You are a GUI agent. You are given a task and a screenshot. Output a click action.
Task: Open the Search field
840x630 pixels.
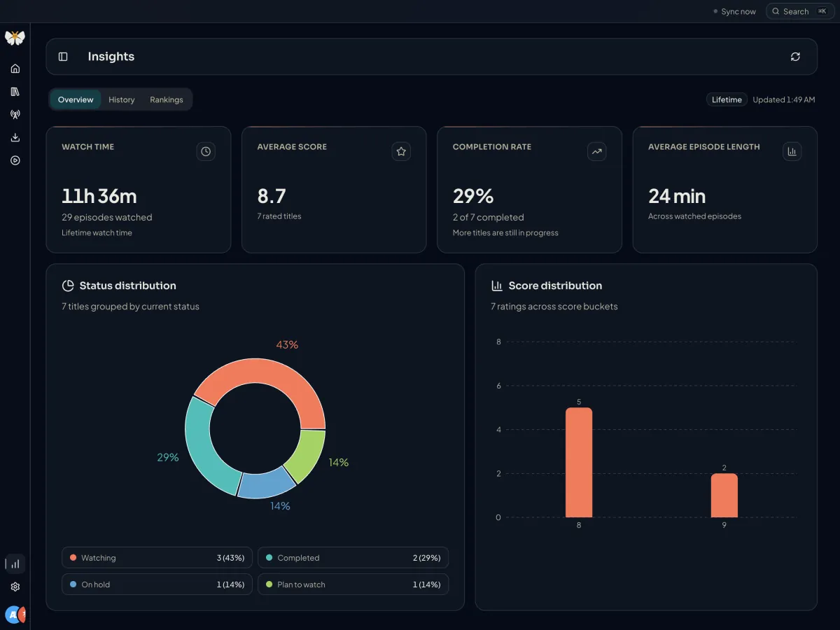pyautogui.click(x=800, y=11)
